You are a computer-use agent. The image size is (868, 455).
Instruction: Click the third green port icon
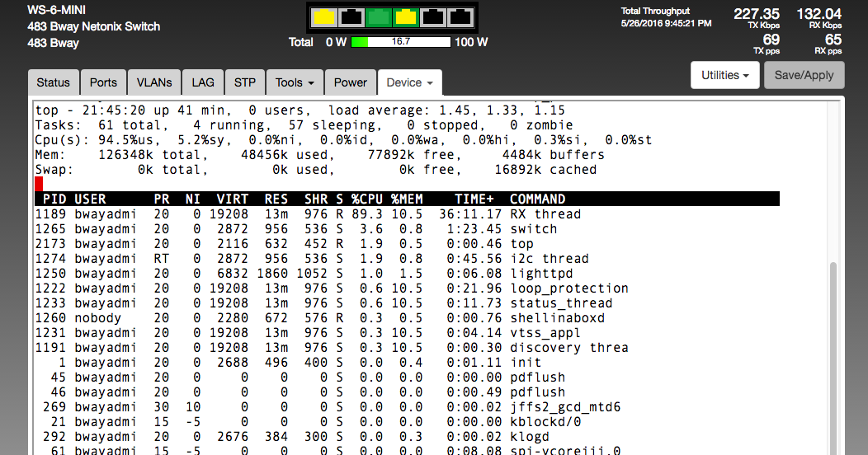coord(379,16)
